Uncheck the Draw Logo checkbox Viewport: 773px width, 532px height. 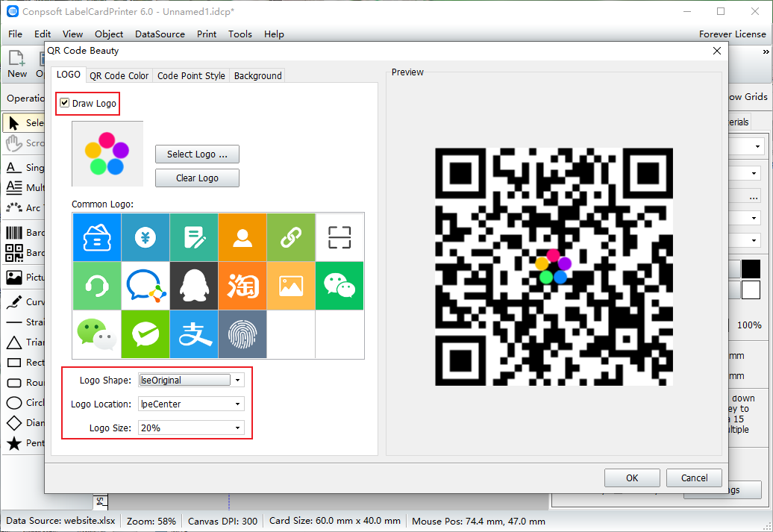65,102
